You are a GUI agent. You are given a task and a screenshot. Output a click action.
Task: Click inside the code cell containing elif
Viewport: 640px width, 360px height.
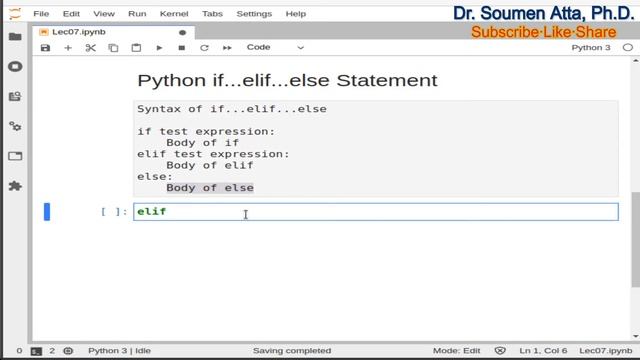coord(376,212)
